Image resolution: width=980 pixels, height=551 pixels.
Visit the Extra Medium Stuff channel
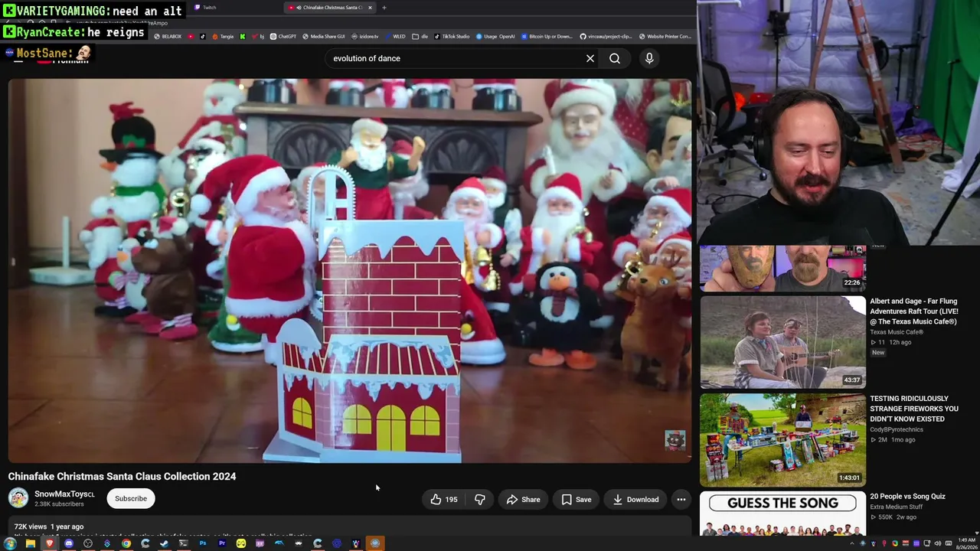[897, 507]
